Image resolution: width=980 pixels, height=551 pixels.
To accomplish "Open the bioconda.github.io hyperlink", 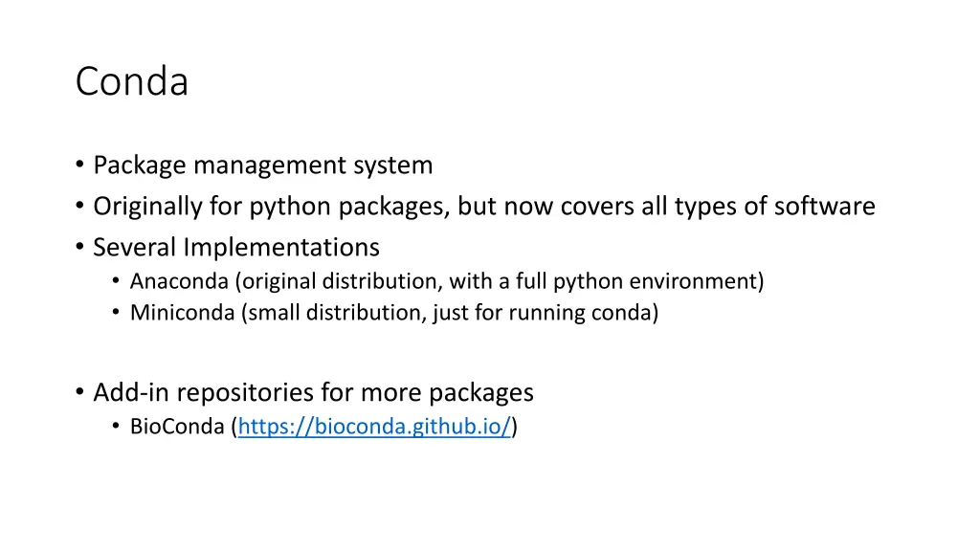I will pyautogui.click(x=374, y=427).
